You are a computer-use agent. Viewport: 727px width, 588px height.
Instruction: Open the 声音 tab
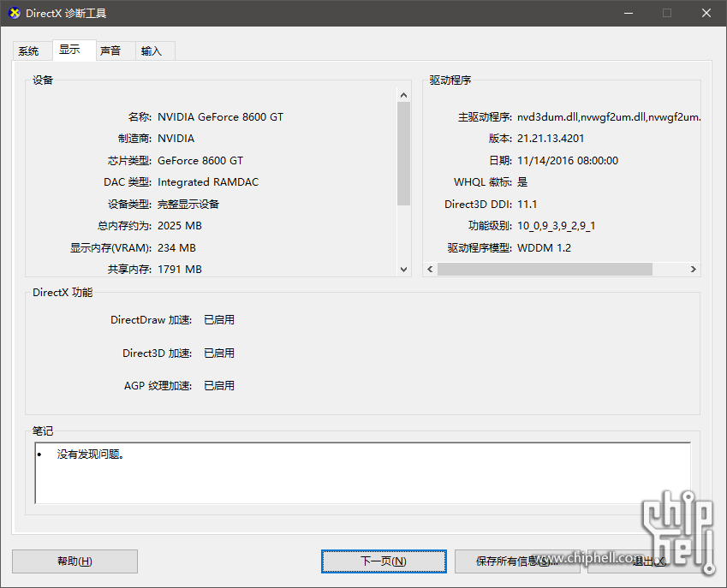(116, 51)
